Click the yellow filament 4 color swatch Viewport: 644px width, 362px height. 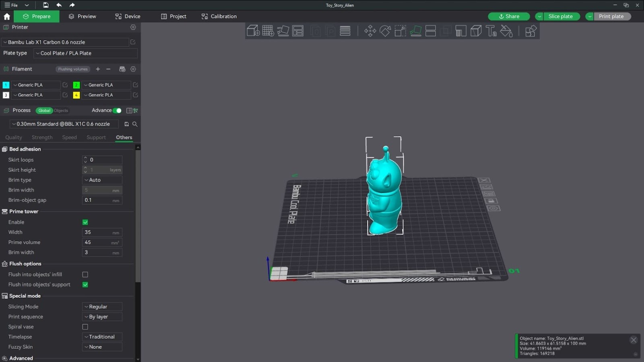tap(76, 95)
